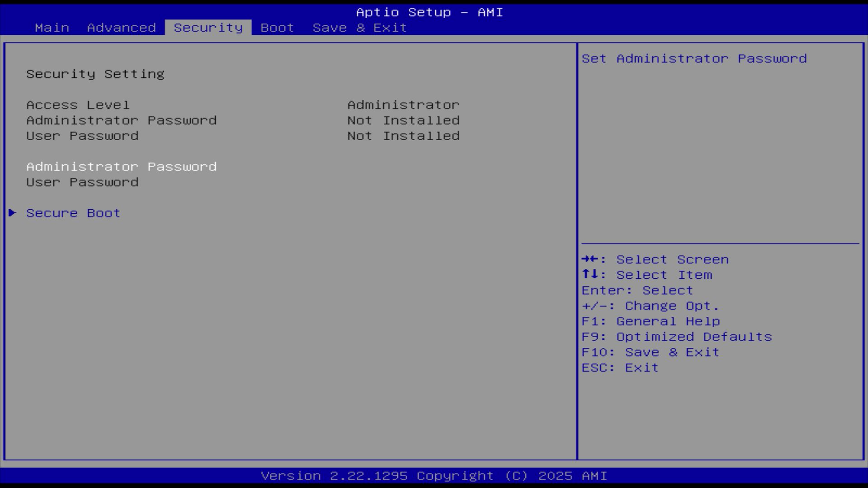The image size is (868, 488).
Task: Open the Save & Exit tab
Action: (359, 28)
